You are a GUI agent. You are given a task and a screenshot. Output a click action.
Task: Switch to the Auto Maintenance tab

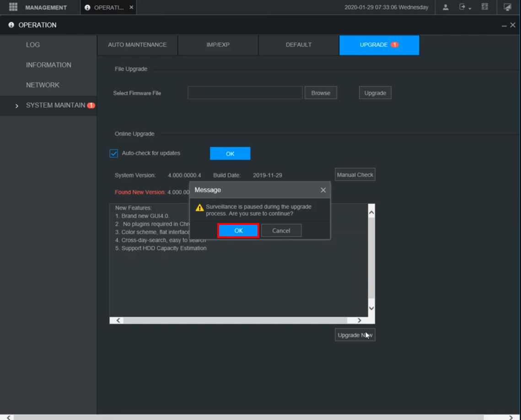(x=137, y=45)
